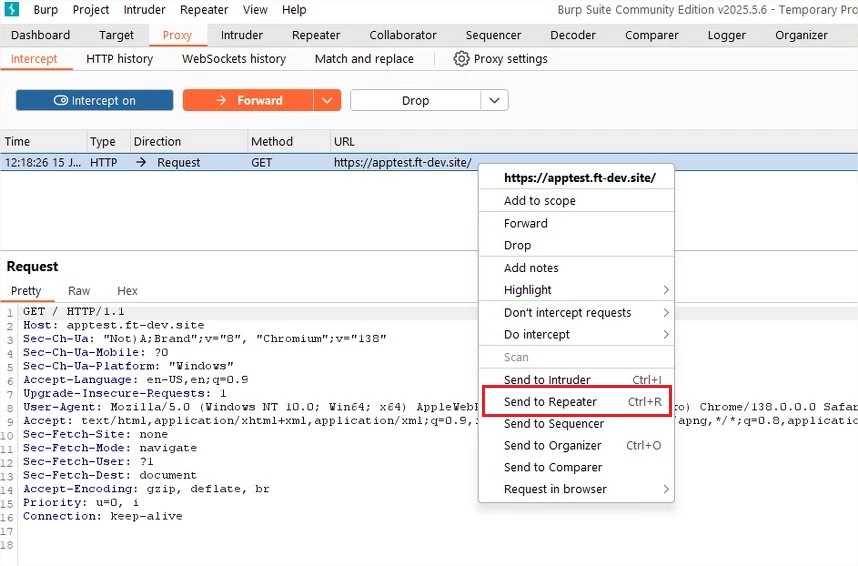Viewport: 858px width, 566px height.
Task: Expand the Do intercept submenu
Action: [576, 334]
